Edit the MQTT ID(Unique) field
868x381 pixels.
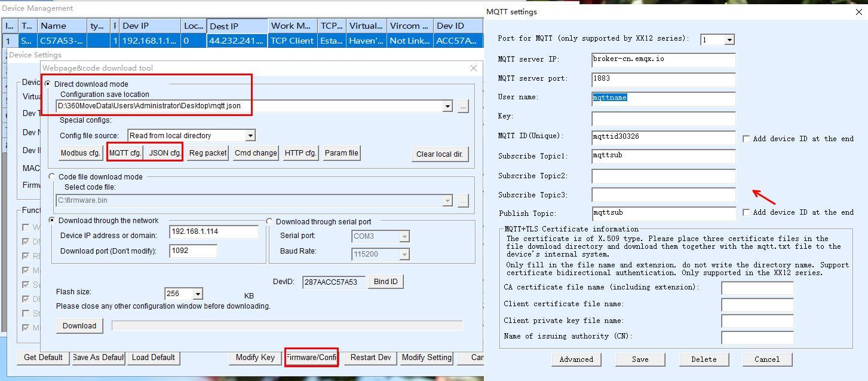pos(664,138)
